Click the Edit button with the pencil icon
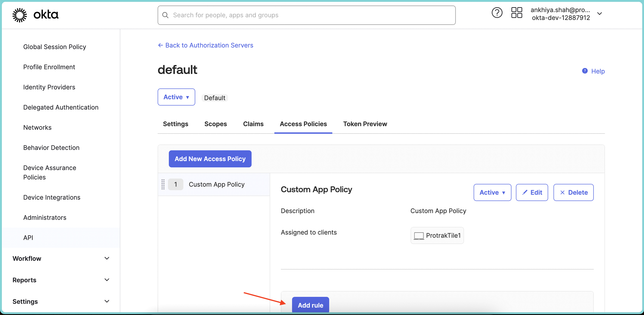This screenshot has width=644, height=315. click(x=532, y=192)
